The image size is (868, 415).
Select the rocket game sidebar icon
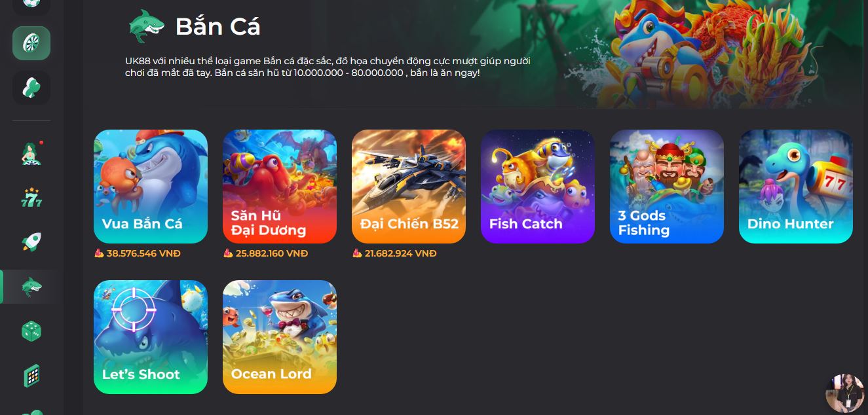coord(31,242)
